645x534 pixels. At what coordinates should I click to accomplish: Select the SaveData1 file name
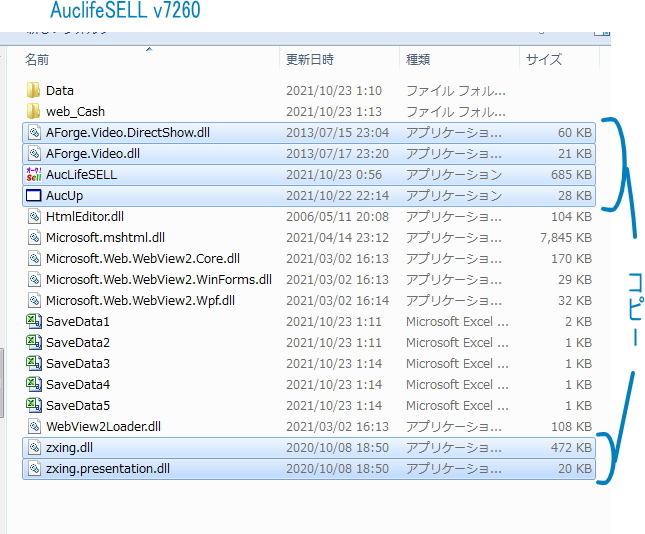[x=78, y=321]
